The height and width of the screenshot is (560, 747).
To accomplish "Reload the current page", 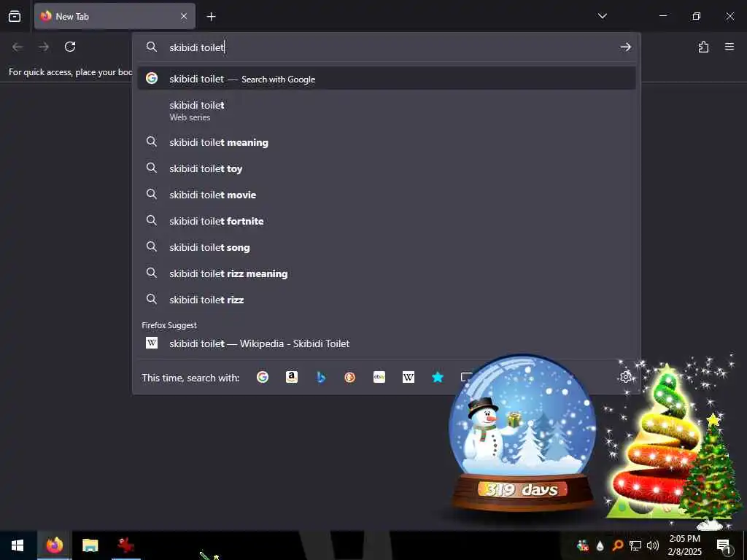I will [70, 47].
